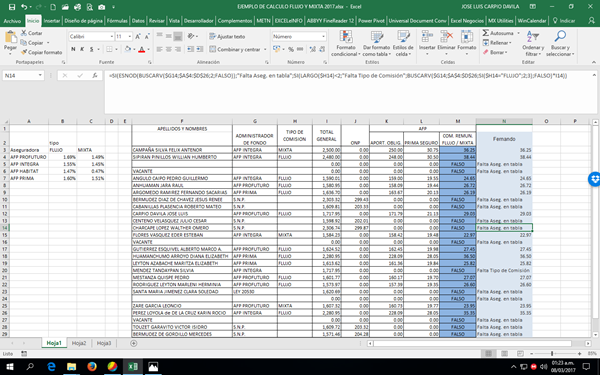Toggle italic K formatting
This screenshot has width=600, height=375.
pyautogui.click(x=82, y=49)
